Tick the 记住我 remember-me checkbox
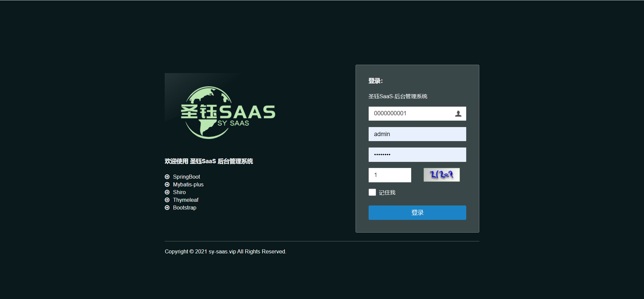The image size is (644, 299). (x=372, y=192)
